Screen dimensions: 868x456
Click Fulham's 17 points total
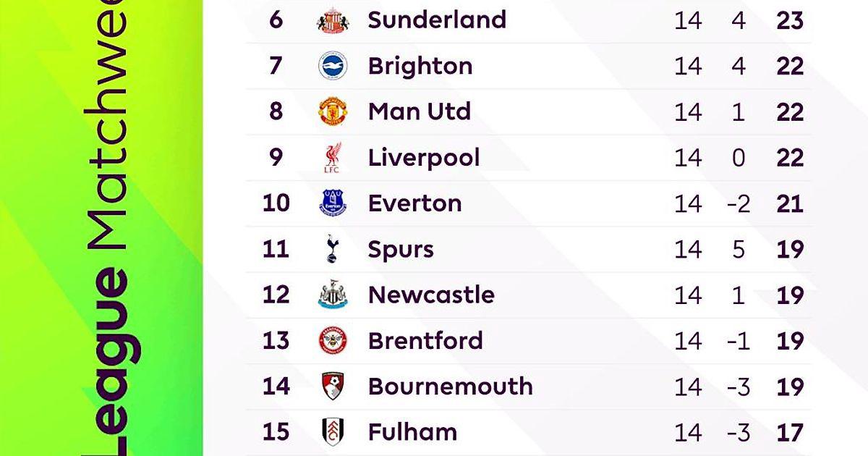pos(789,433)
